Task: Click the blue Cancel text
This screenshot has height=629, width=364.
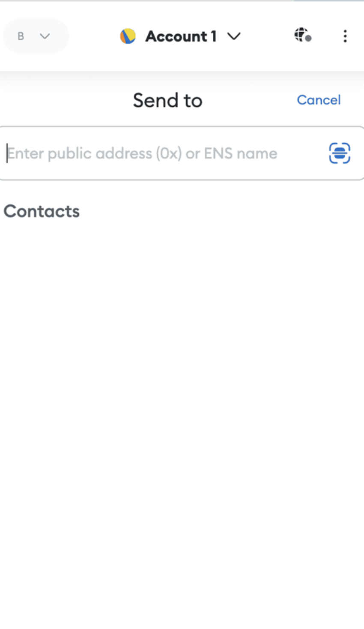Action: coord(319,100)
